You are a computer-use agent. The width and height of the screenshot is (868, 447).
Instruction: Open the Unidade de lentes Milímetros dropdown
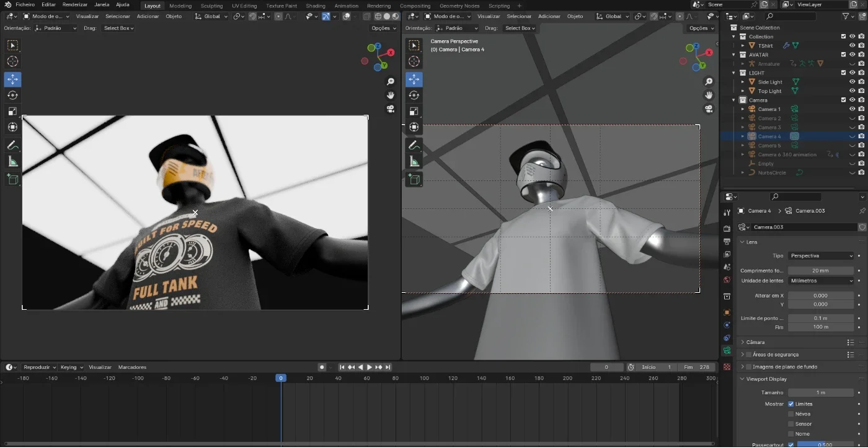(821, 281)
